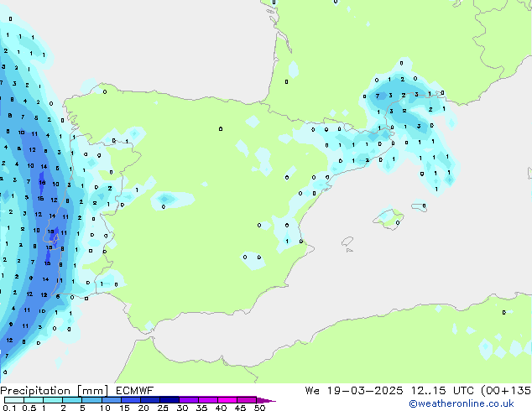Click the 45 mm legend color swatch

coord(247,400)
